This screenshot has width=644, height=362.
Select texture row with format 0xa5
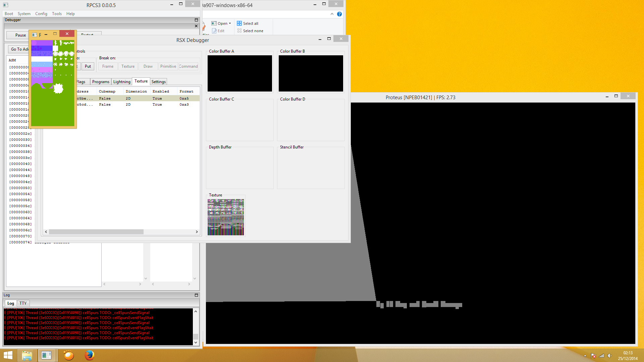138,99
